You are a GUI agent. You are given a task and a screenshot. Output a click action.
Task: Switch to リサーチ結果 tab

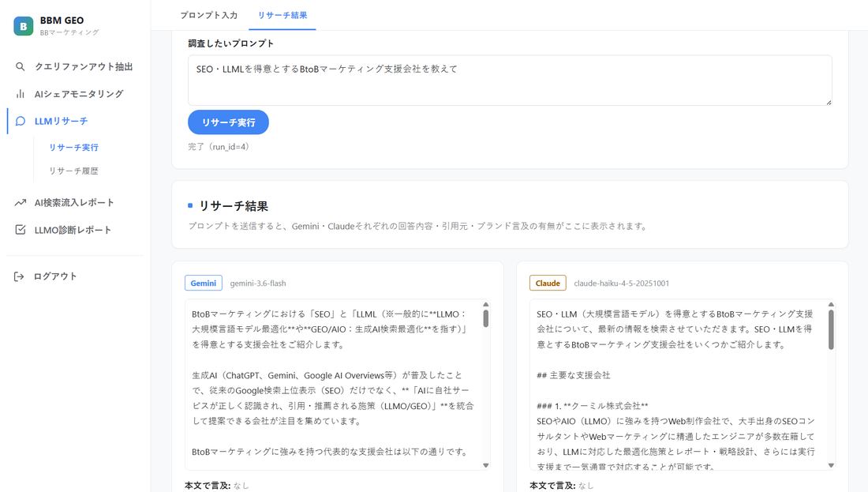tap(282, 15)
